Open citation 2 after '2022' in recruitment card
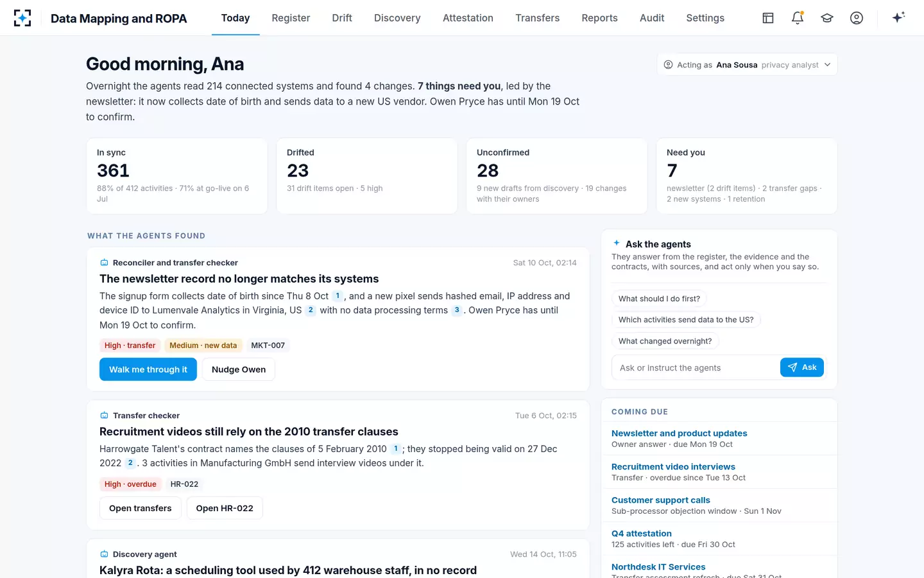The height and width of the screenshot is (578, 924). [x=130, y=463]
